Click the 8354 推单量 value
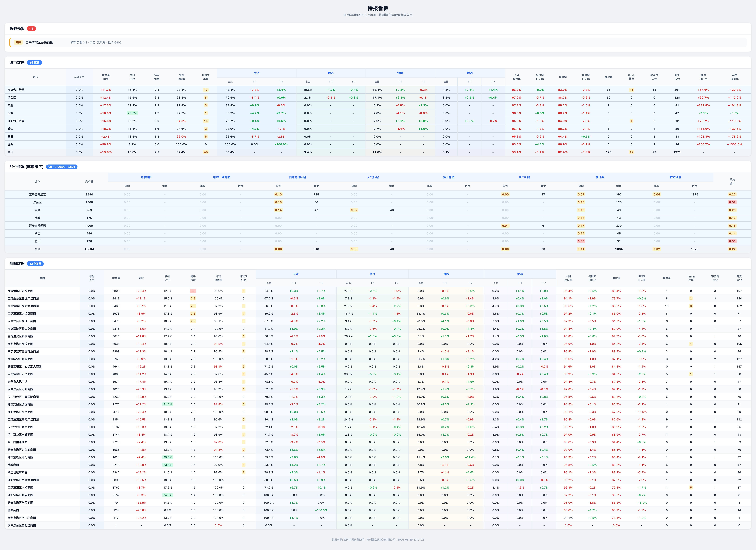Screen dimensions: 756x550 [x=116, y=420]
